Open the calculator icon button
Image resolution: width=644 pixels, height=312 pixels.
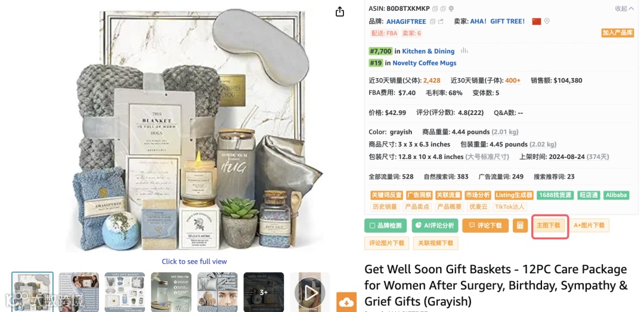point(520,226)
